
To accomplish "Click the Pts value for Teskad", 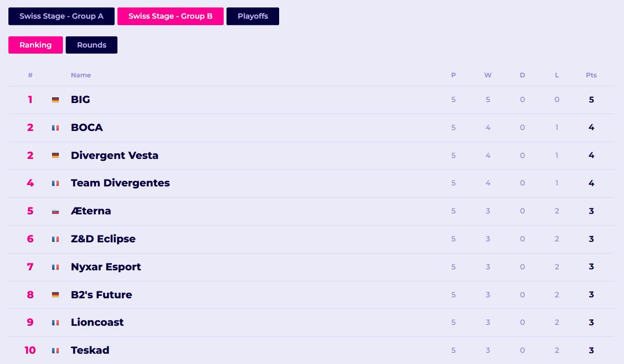I will click(x=591, y=350).
